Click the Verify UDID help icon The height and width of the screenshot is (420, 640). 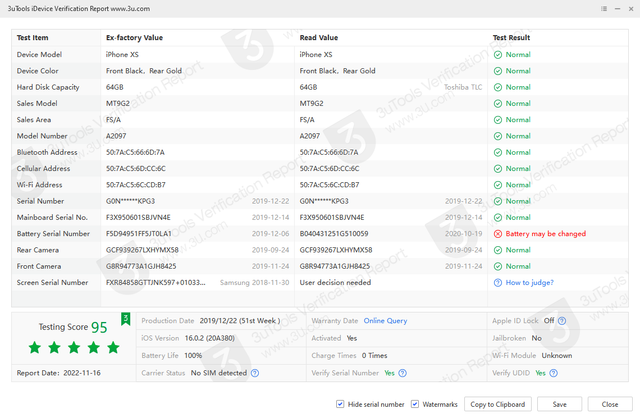[x=553, y=373]
